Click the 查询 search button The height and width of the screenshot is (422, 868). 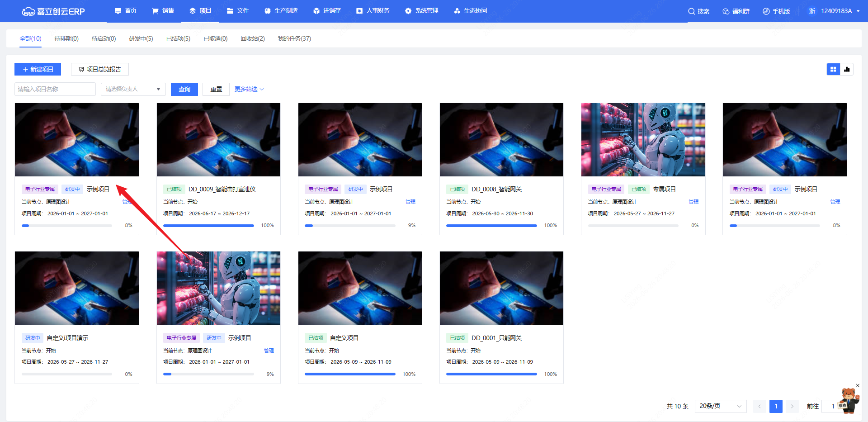(x=184, y=89)
